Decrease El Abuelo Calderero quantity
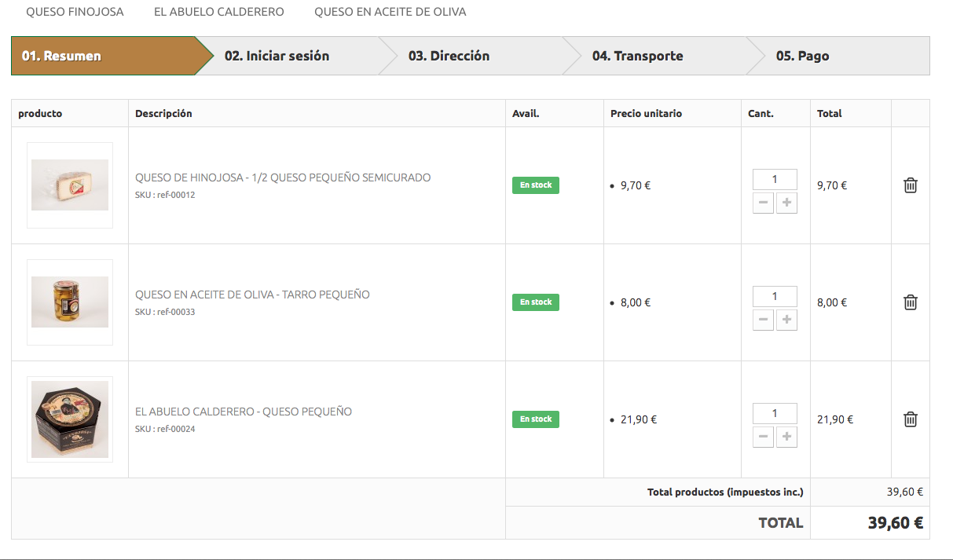The image size is (953, 560). point(763,437)
